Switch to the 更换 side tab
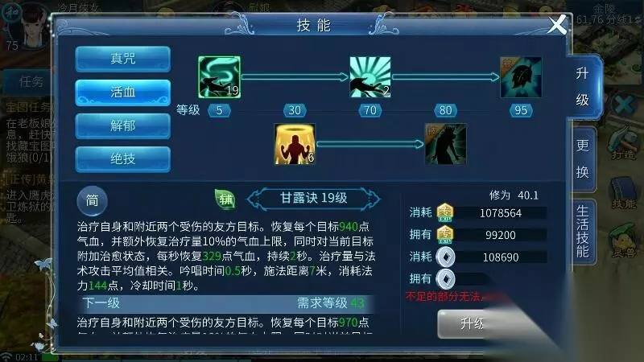The height and width of the screenshot is (362, 644). tap(582, 158)
